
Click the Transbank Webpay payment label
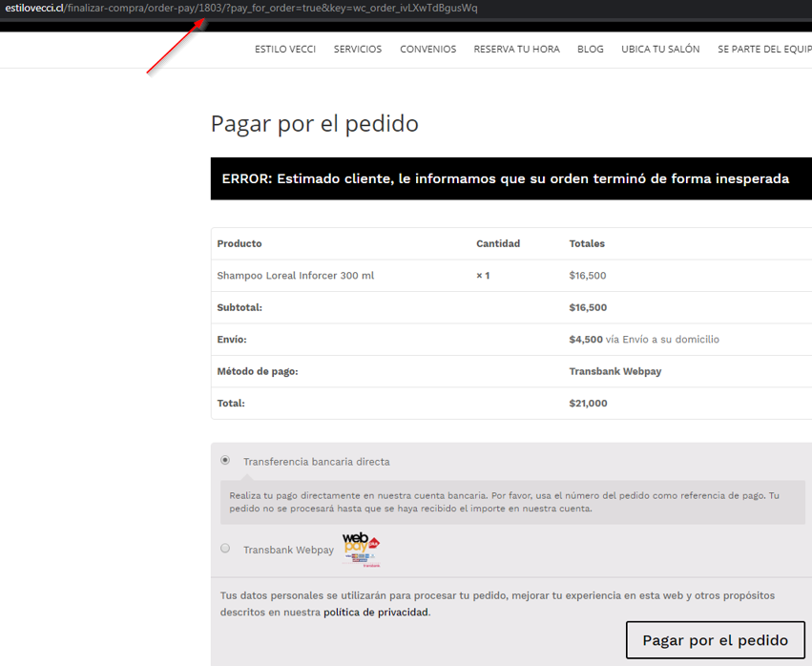[288, 550]
